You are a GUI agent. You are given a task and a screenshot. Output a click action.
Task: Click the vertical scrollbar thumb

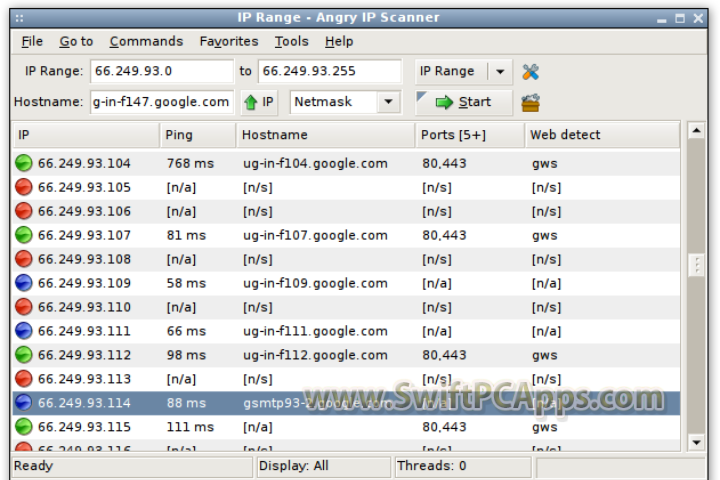pyautogui.click(x=697, y=265)
